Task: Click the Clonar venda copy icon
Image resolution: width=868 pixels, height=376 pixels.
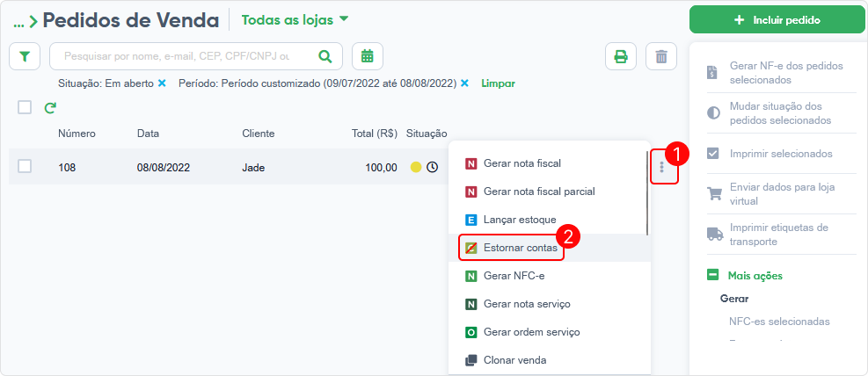Action: [x=471, y=360]
